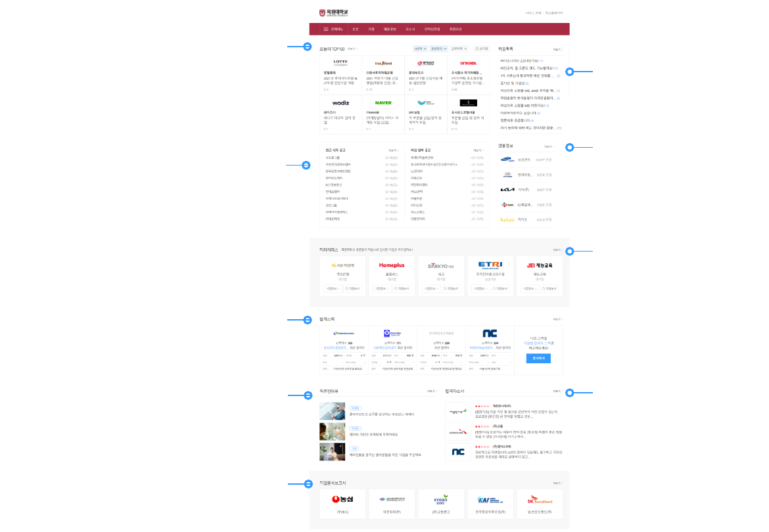Click the first job interview thumbnail image
Screen dimensions: 769x532
(332, 411)
